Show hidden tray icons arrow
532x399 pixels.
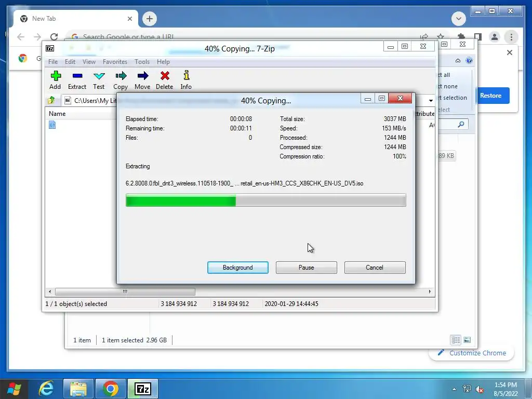click(x=454, y=389)
